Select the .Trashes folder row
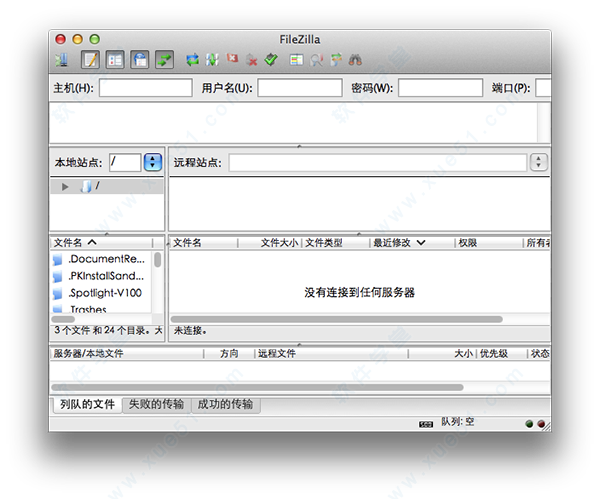 coord(101,308)
